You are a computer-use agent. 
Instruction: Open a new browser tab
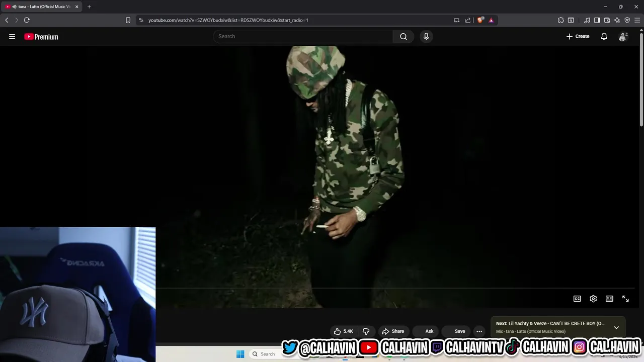pos(89,7)
